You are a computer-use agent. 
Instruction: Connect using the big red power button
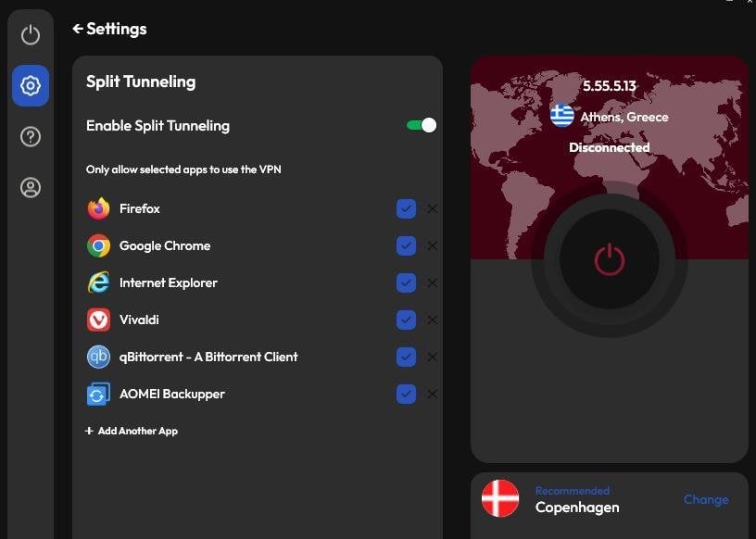[x=610, y=259]
